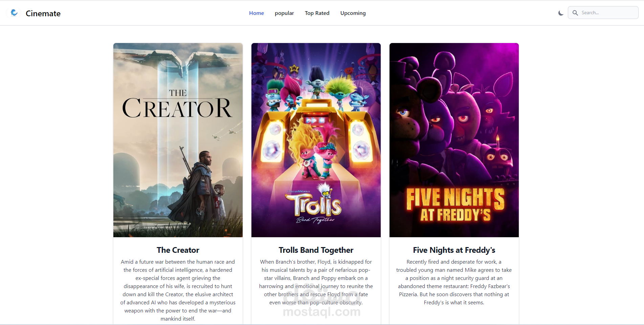Open the Trolls Band Together poster
Viewport: 644px width, 325px height.
point(316,140)
